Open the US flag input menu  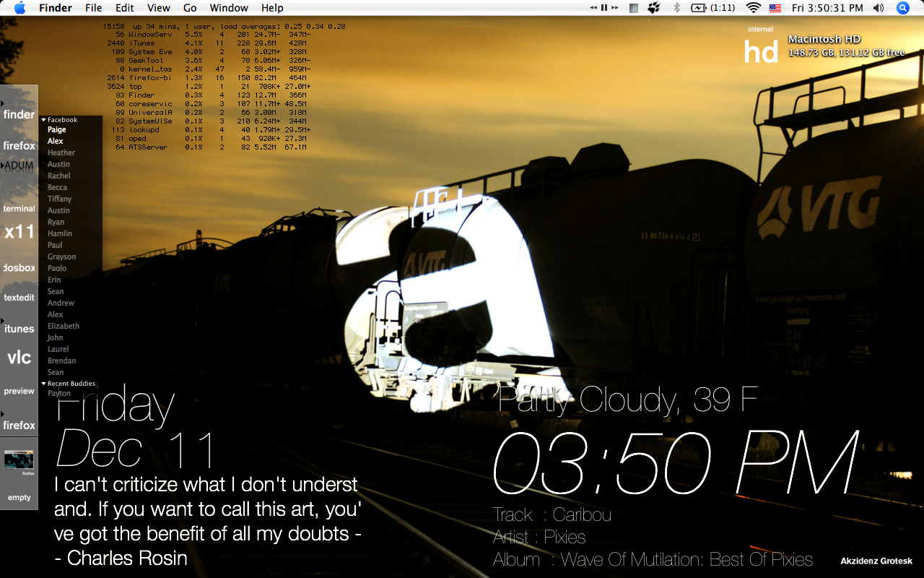[x=775, y=8]
